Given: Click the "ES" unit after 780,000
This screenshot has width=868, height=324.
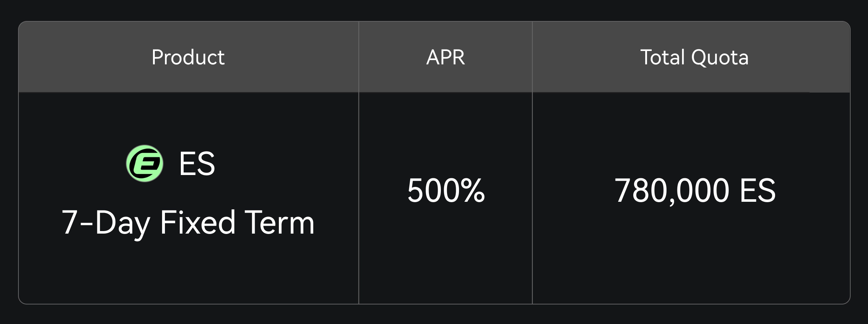Looking at the screenshot, I should (x=757, y=190).
